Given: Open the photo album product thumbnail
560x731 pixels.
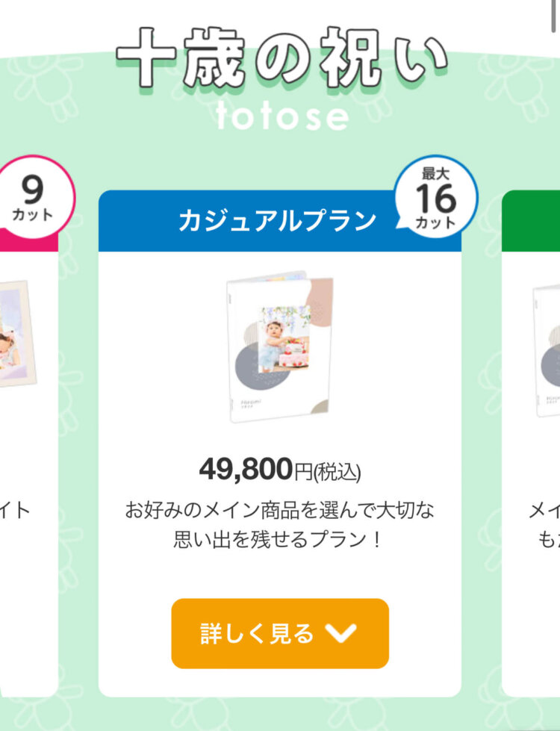Looking at the screenshot, I should coord(280,346).
